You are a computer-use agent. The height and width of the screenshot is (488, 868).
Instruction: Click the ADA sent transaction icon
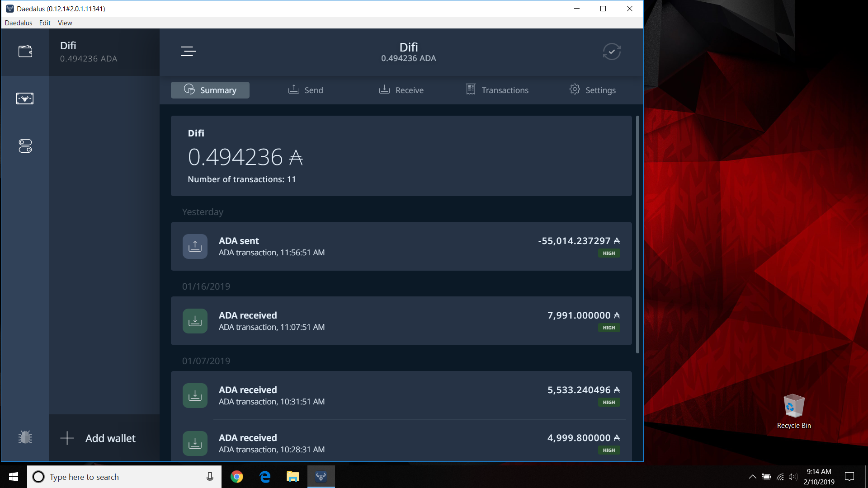point(195,246)
